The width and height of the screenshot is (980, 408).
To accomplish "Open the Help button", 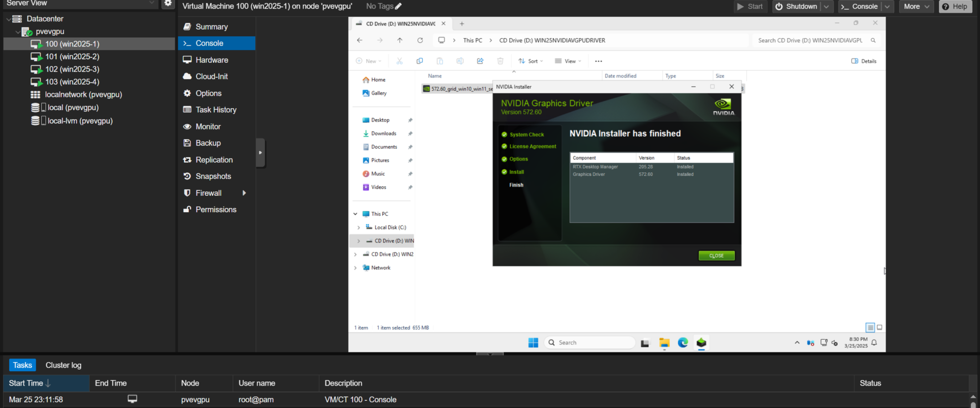I will point(955,6).
